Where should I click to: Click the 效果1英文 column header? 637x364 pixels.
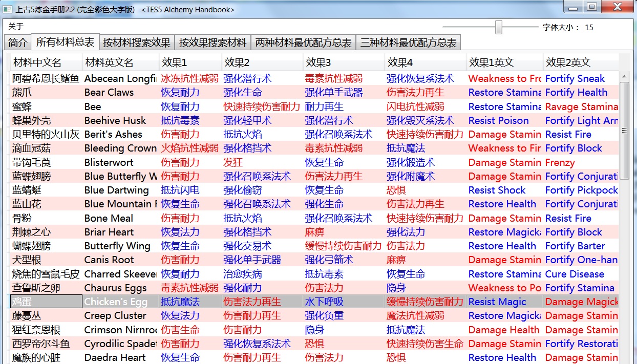(x=505, y=62)
